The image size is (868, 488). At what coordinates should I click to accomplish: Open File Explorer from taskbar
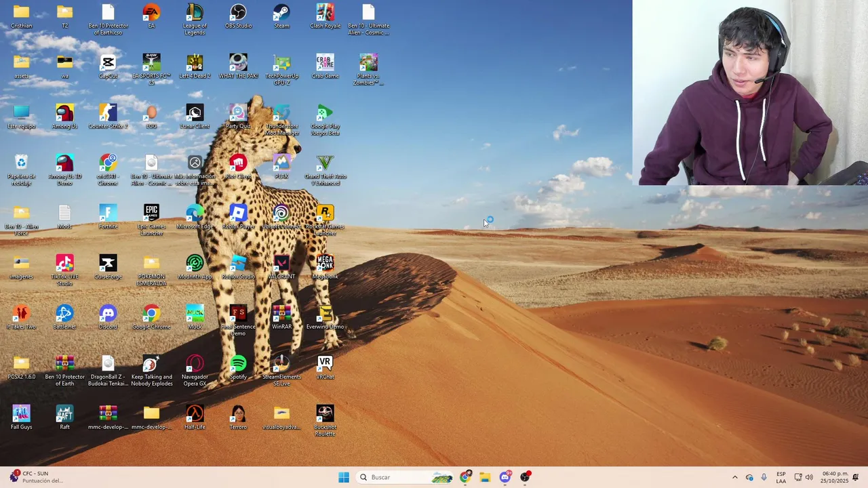(x=485, y=477)
